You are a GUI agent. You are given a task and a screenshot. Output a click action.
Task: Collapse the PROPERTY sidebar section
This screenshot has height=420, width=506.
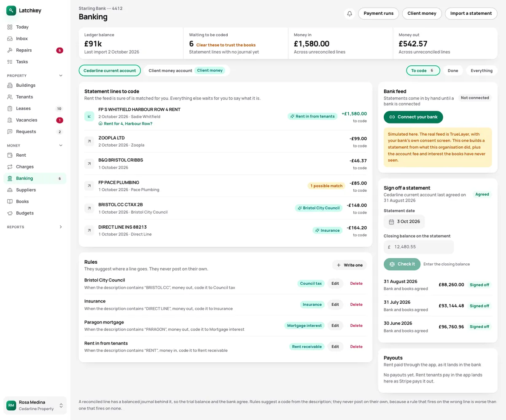[x=61, y=76]
